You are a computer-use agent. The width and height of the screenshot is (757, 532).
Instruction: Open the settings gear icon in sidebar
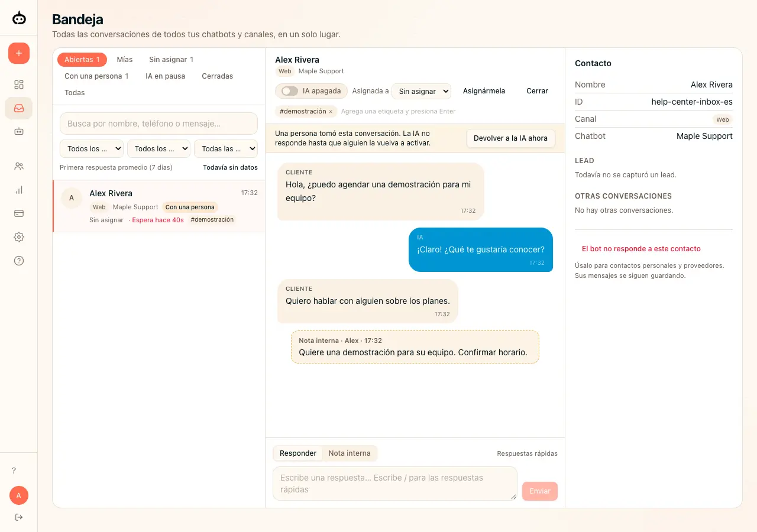coord(19,237)
